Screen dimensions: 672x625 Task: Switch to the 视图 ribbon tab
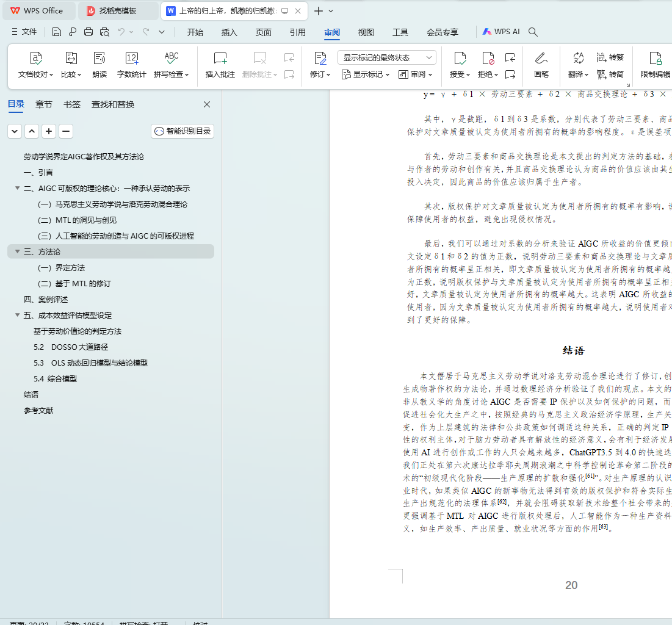click(366, 32)
